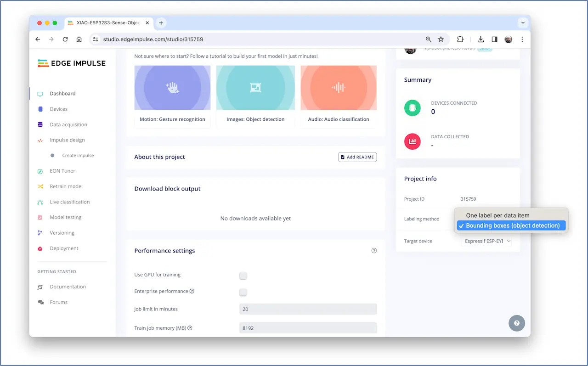
Task: Click the browser downloads icon
Action: tap(481, 39)
